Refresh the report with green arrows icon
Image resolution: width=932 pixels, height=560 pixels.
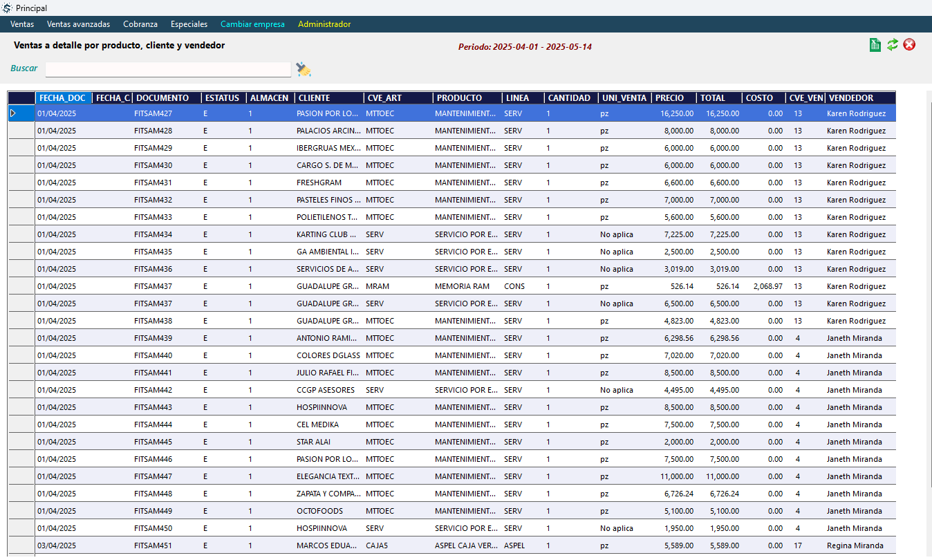[893, 45]
